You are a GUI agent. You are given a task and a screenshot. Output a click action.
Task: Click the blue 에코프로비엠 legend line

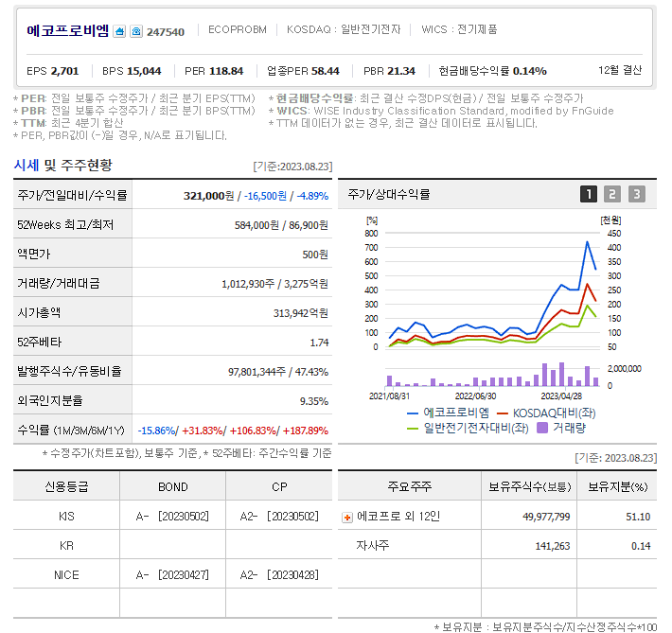click(413, 413)
